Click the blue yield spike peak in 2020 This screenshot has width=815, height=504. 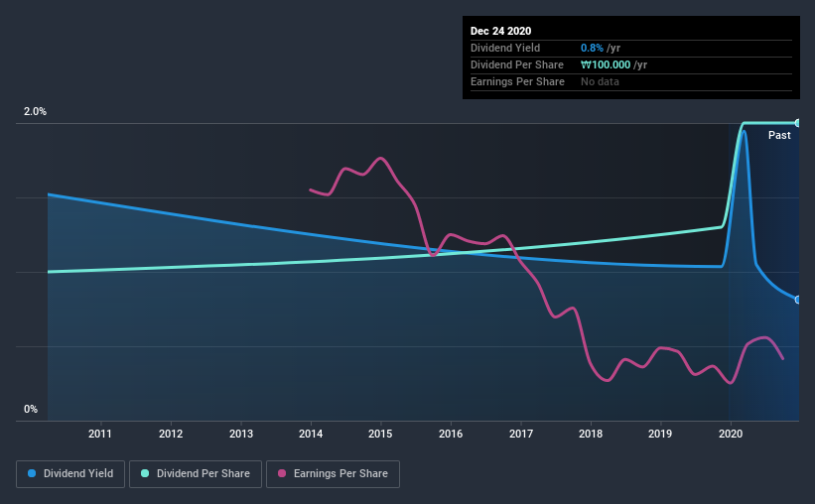744,131
